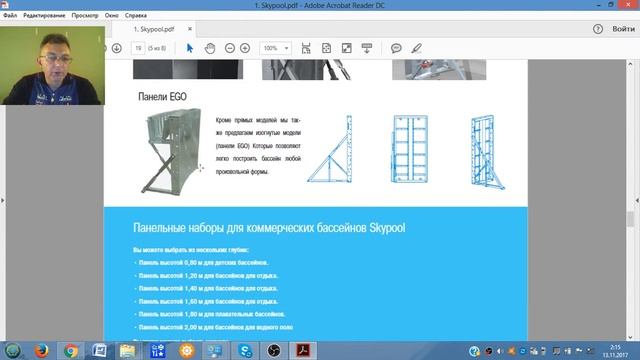Add a comment sticky note tool
This screenshot has height=360, width=640.
(x=396, y=48)
